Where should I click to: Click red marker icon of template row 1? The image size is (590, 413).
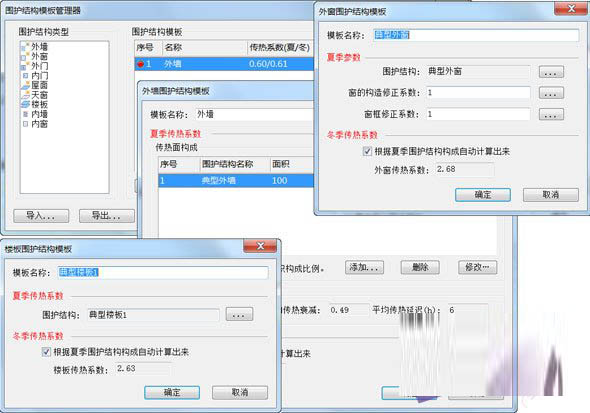click(140, 64)
